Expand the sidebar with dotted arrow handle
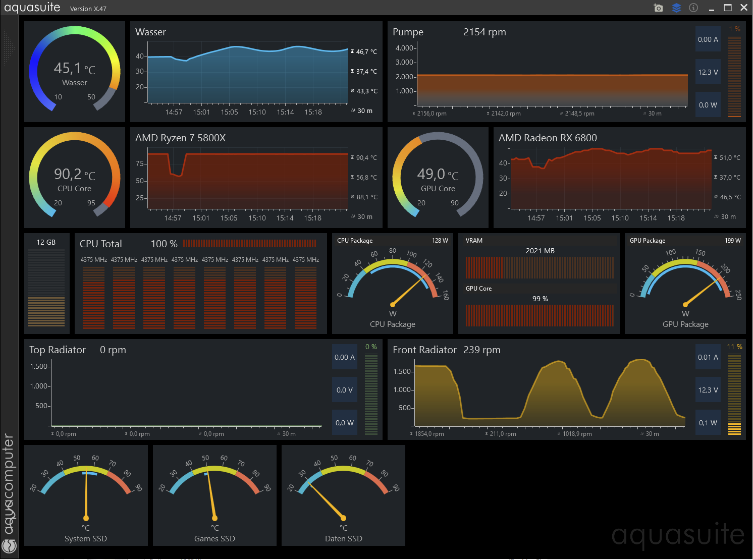Viewport: 753px width, 560px height. pyautogui.click(x=9, y=48)
